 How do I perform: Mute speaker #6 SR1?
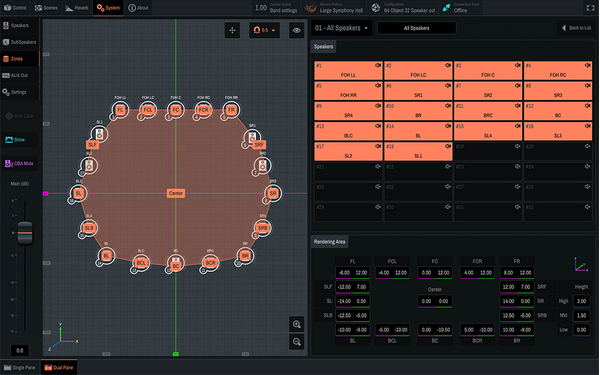(448, 86)
